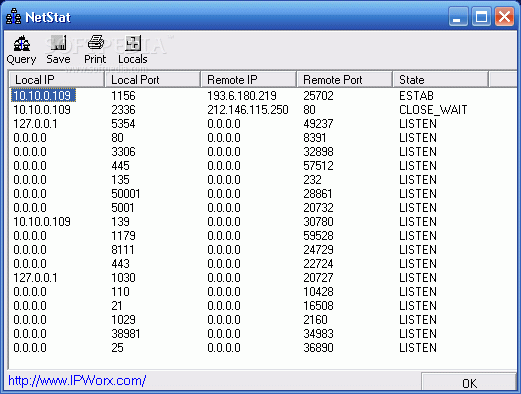The width and height of the screenshot is (521, 394).
Task: Select remote IP 193.6.180.219
Action: coord(242,96)
